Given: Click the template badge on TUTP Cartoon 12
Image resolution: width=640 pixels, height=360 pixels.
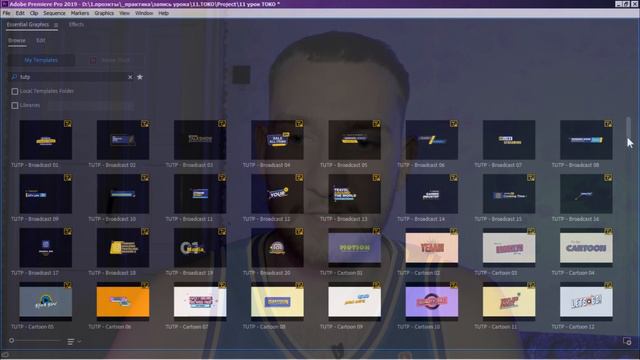Looking at the screenshot, I should point(608,285).
